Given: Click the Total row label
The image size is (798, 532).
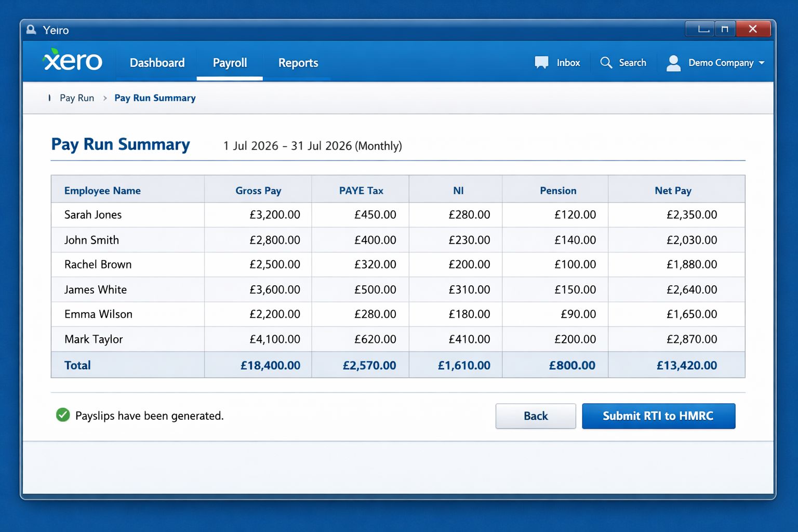Looking at the screenshot, I should pos(77,365).
